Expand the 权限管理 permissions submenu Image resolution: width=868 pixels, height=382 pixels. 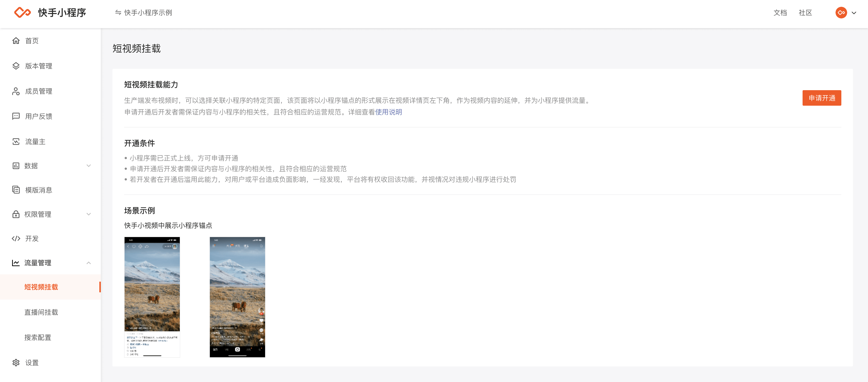click(89, 214)
